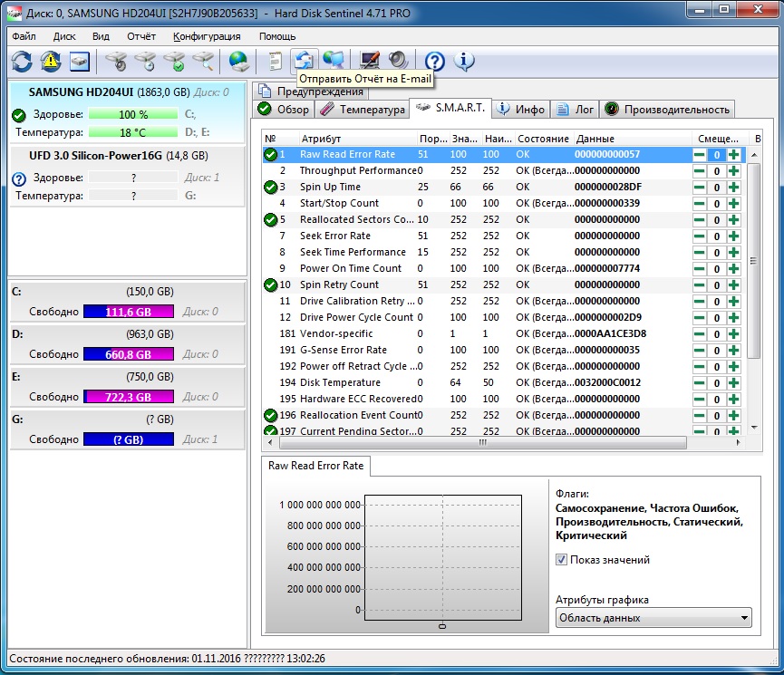Viewport: 784px width, 675px height.
Task: Click the yellow warning alert toolbar icon
Action: (51, 62)
